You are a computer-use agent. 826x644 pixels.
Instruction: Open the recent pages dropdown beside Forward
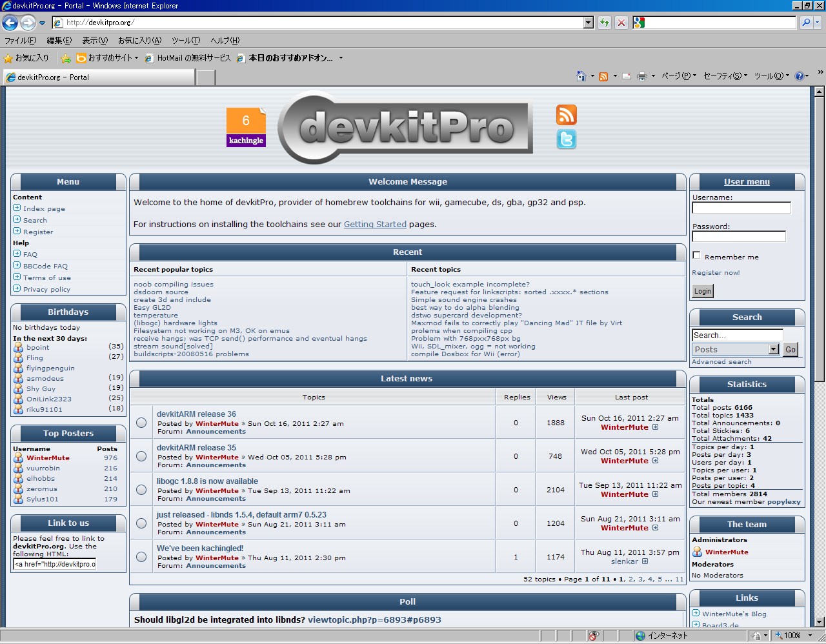point(43,23)
